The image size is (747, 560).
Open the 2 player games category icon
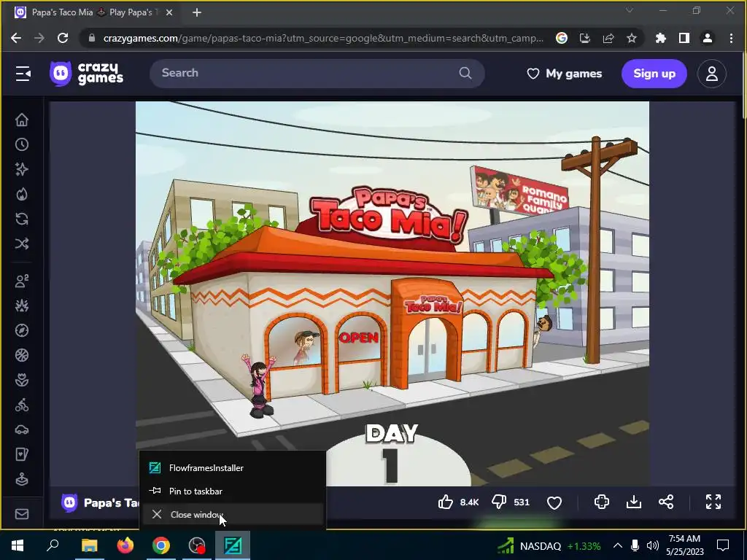[22, 281]
